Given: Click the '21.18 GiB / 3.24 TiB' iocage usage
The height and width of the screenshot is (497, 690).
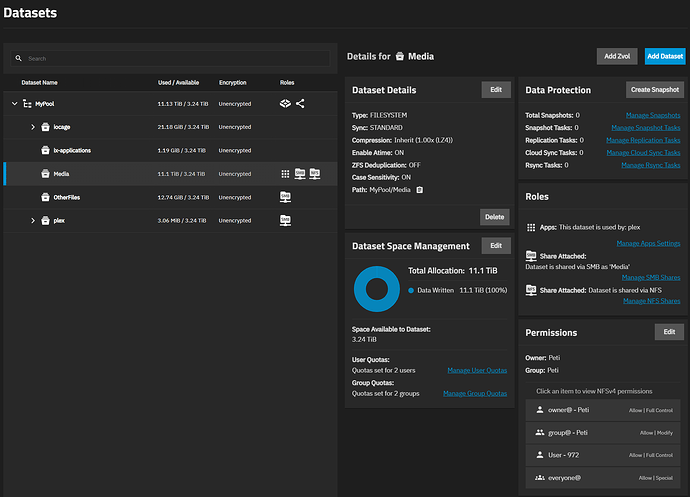Looking at the screenshot, I should pyautogui.click(x=184, y=127).
